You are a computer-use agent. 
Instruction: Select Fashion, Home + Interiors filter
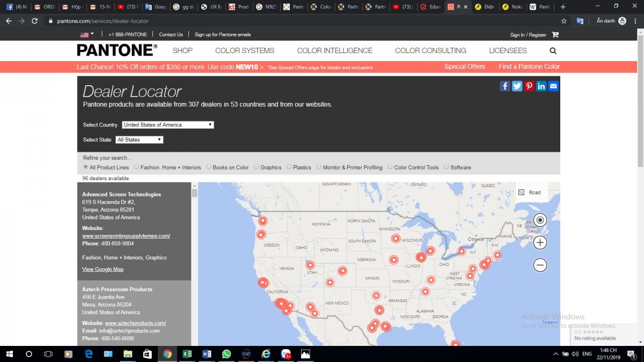coord(137,167)
